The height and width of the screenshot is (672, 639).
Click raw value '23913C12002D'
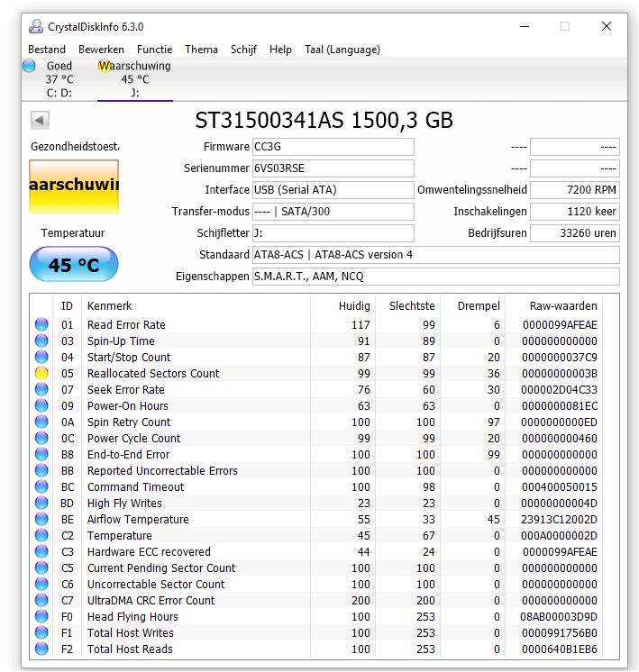[x=559, y=520]
